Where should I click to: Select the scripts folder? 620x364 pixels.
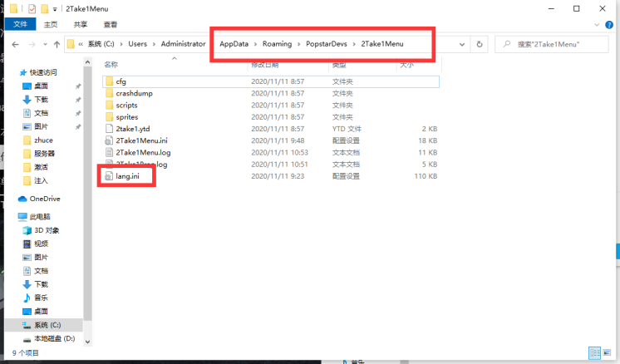(x=270, y=106)
